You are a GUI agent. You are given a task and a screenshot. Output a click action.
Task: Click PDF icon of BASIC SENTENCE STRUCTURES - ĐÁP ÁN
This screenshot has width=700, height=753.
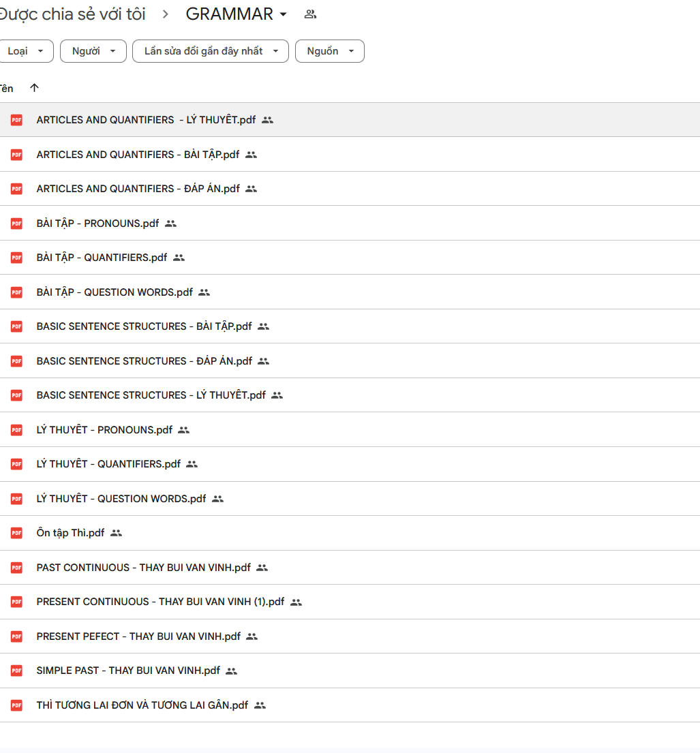coord(16,361)
